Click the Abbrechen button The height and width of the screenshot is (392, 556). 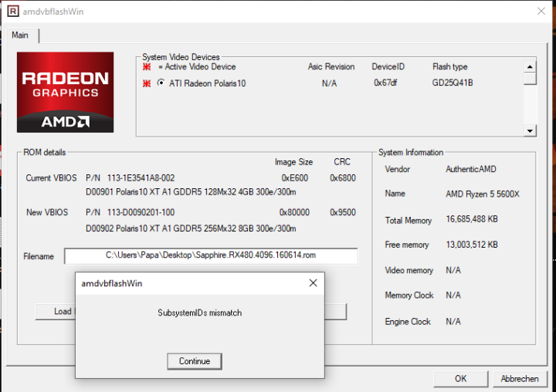pos(520,379)
